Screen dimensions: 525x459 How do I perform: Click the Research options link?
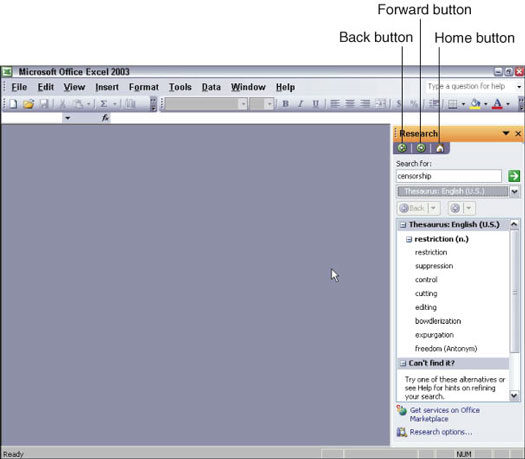coord(441,432)
